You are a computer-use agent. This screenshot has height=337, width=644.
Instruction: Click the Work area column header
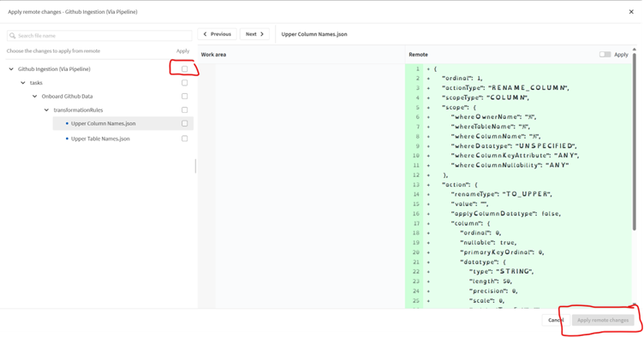point(213,55)
